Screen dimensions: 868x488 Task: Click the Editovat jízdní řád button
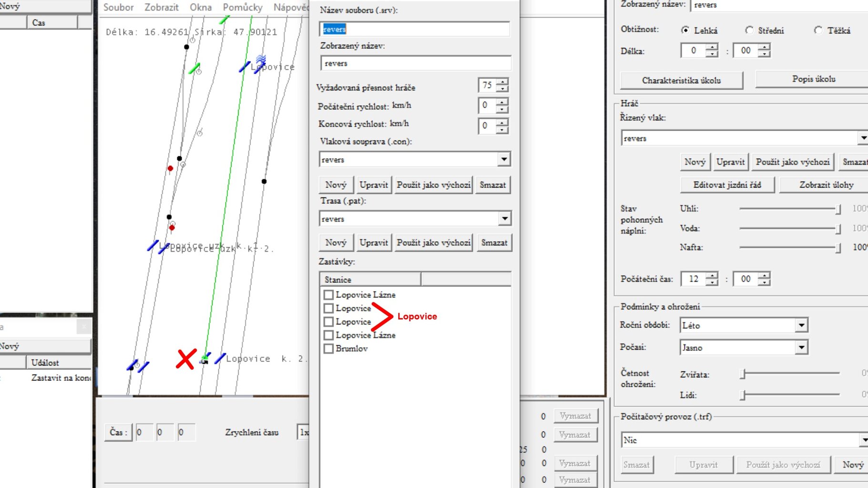727,185
